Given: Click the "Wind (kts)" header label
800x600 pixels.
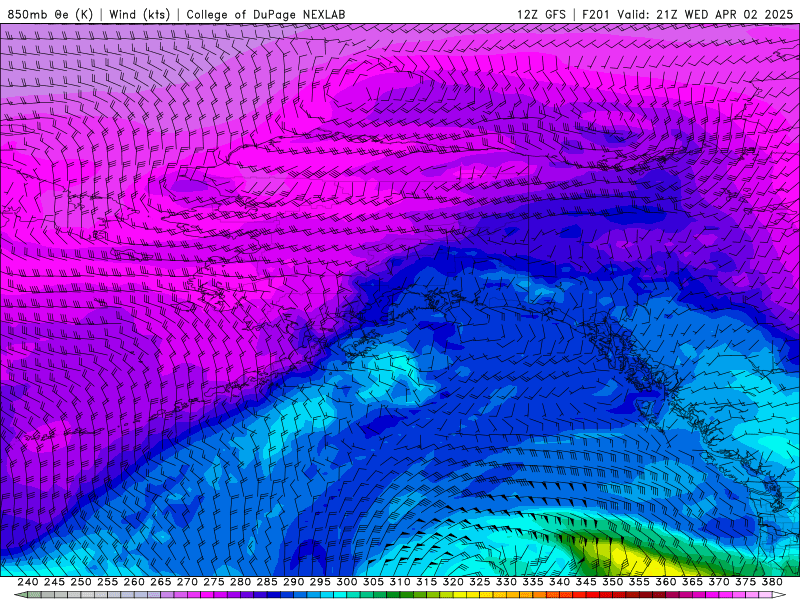Looking at the screenshot, I should (x=139, y=14).
